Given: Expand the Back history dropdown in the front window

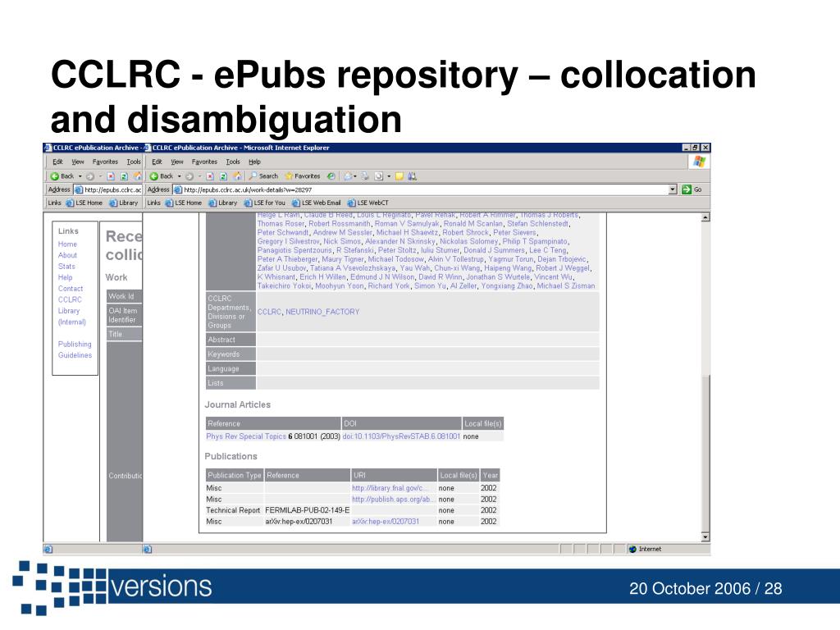Looking at the screenshot, I should (180, 176).
